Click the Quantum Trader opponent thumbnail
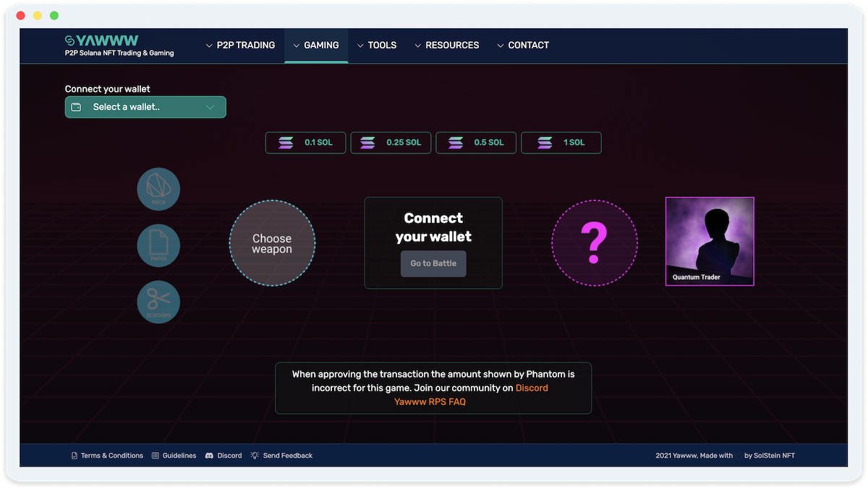The image size is (868, 489). click(710, 241)
